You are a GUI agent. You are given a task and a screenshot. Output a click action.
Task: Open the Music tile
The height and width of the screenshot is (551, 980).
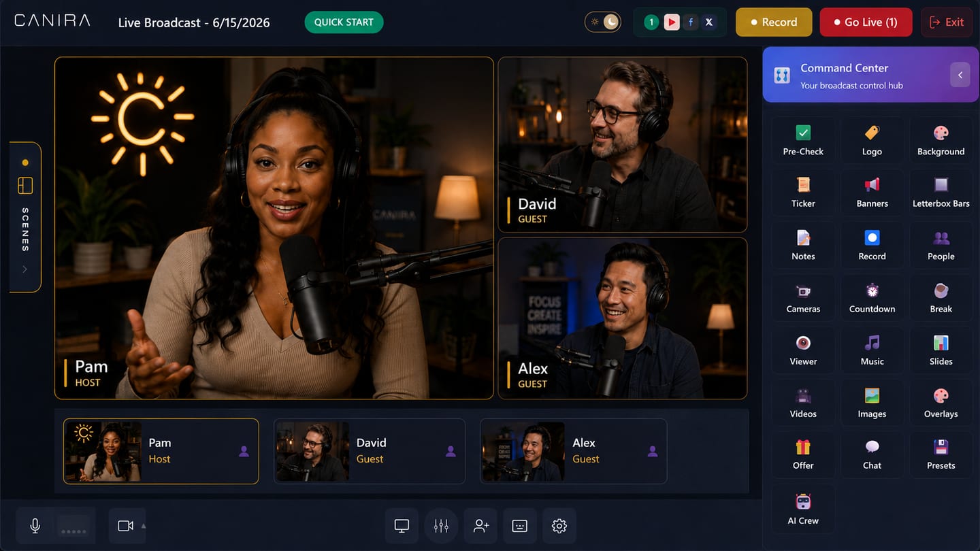pos(872,349)
